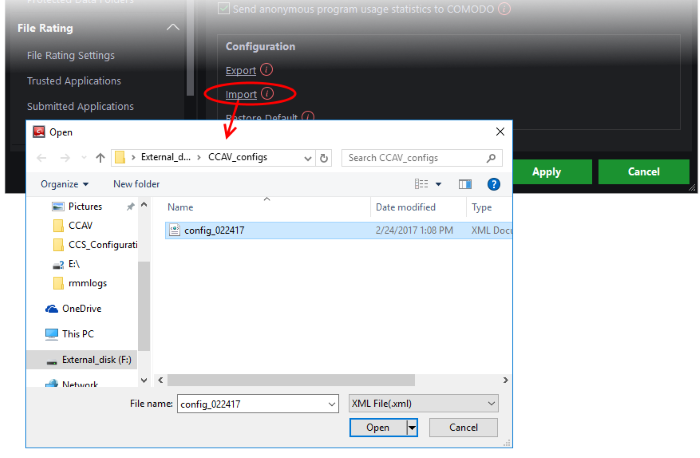The height and width of the screenshot is (458, 700).
Task: Click the Up one level arrow
Action: 100,158
